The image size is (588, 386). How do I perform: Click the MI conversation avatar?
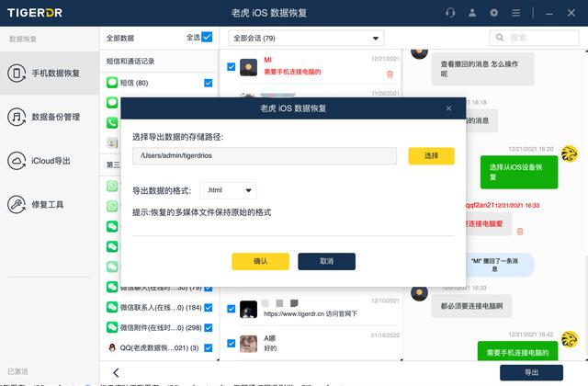click(249, 67)
